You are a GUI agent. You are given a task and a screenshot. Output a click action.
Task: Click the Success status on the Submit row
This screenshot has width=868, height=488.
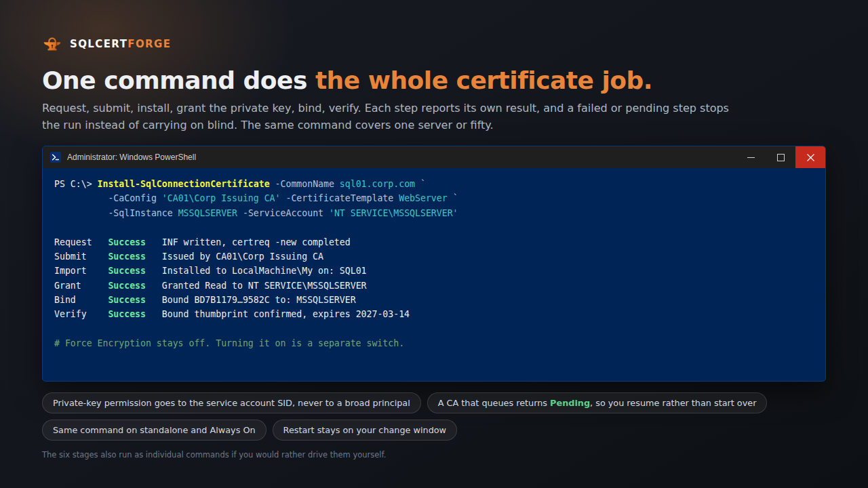(x=127, y=256)
